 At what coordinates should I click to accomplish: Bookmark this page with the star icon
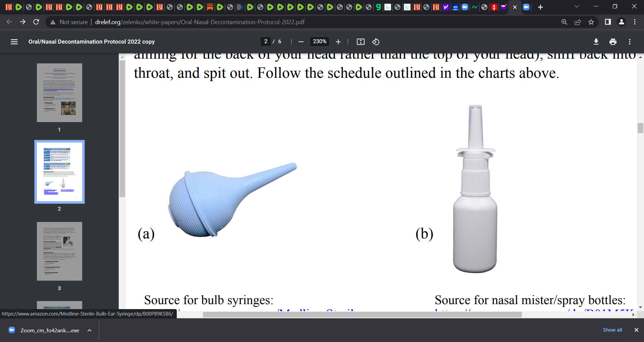pyautogui.click(x=591, y=22)
